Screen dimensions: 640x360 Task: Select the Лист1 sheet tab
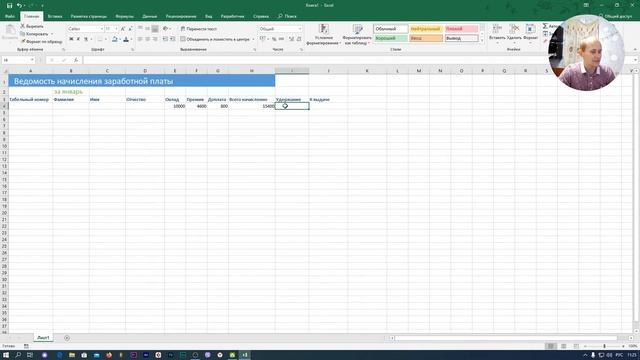tap(43, 338)
